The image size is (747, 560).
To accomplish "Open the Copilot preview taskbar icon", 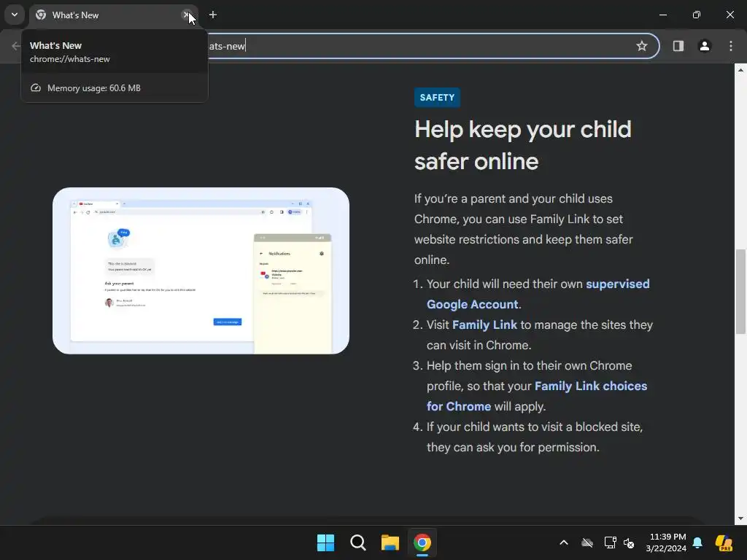I will 724,542.
